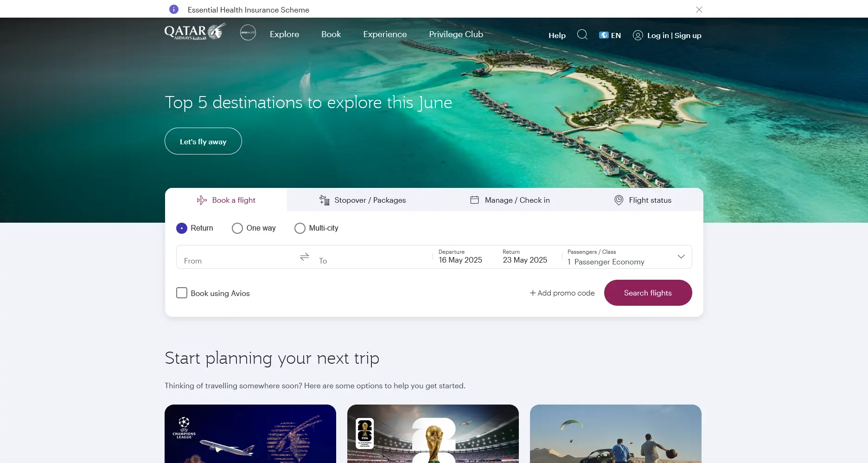Screen dimensions: 868x463
Task: Click the oneworld alliance badge icon
Action: 248,32
